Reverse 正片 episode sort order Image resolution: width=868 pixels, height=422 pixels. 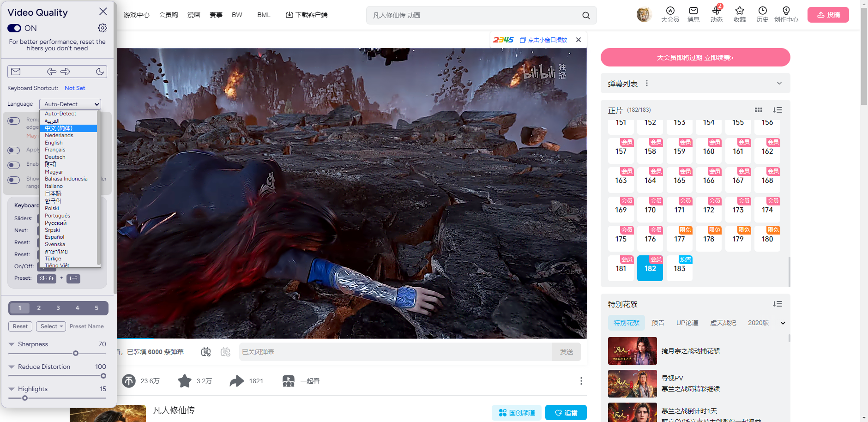tap(778, 110)
